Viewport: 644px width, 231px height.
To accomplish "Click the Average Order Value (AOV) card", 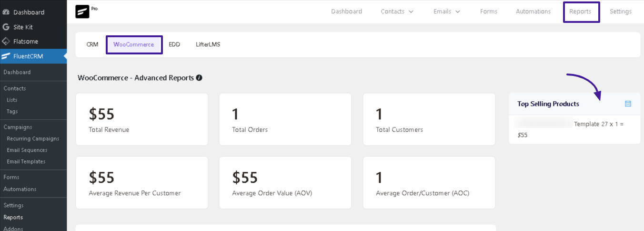I will 285,183.
